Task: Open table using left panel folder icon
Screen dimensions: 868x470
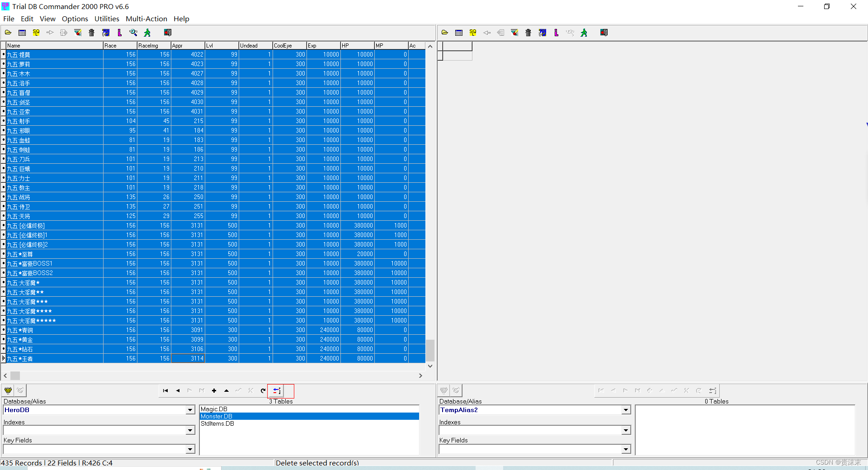Action: point(8,33)
